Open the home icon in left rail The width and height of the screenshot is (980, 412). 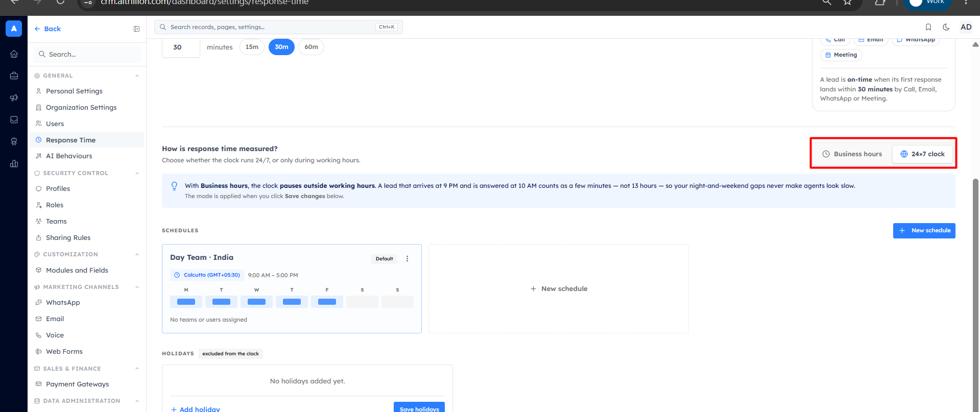tap(14, 54)
